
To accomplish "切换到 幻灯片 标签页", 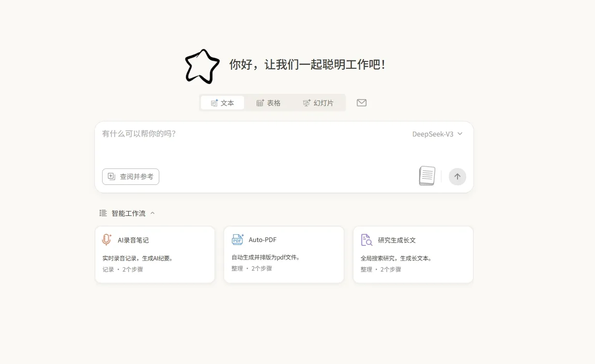I will 319,103.
